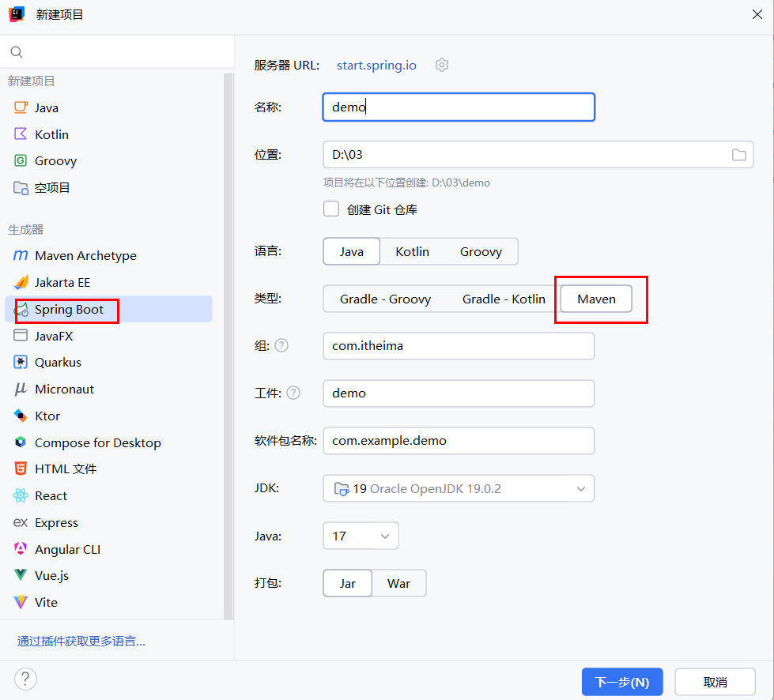Click the Jakarta EE sail icon

click(x=21, y=282)
